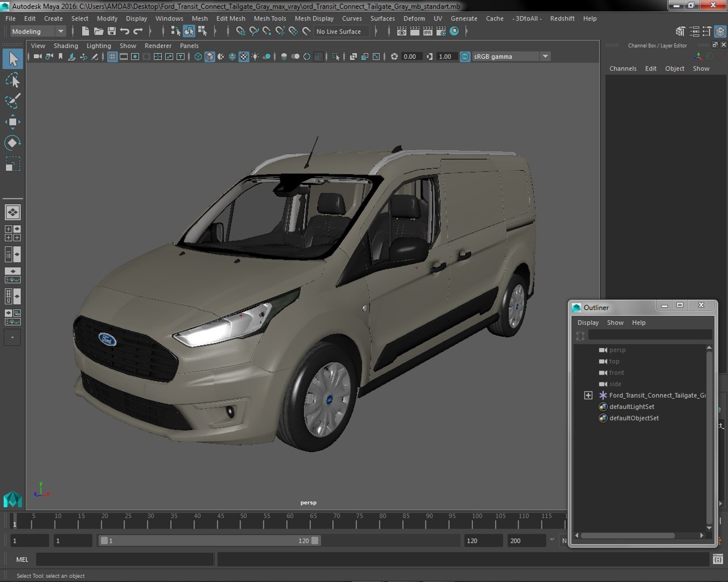This screenshot has width=728, height=582.
Task: Select by hierarchy mode icon
Action: point(175,31)
